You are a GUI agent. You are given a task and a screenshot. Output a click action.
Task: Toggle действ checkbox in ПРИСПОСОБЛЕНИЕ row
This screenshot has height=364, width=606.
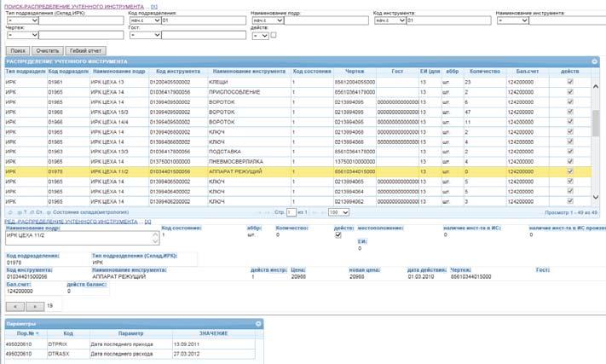click(x=570, y=91)
